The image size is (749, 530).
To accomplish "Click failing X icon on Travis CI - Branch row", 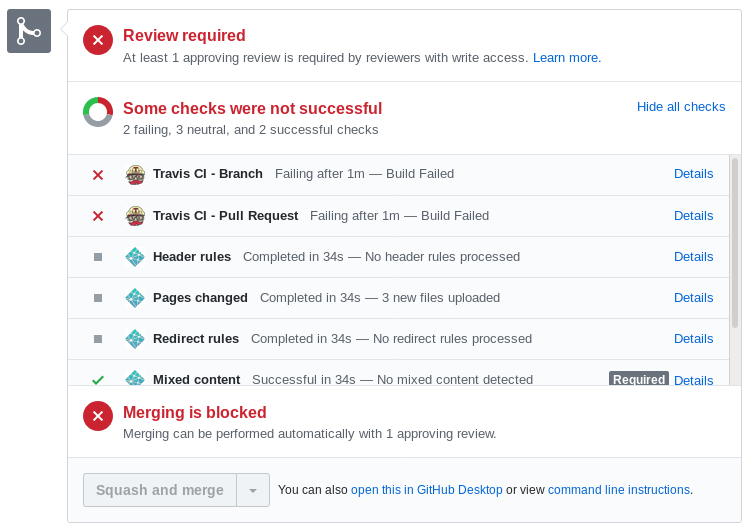I will 98,175.
